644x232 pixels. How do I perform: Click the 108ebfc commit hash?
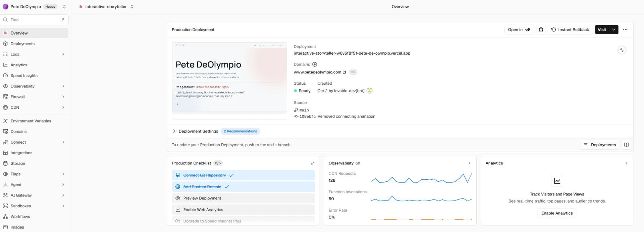307,117
